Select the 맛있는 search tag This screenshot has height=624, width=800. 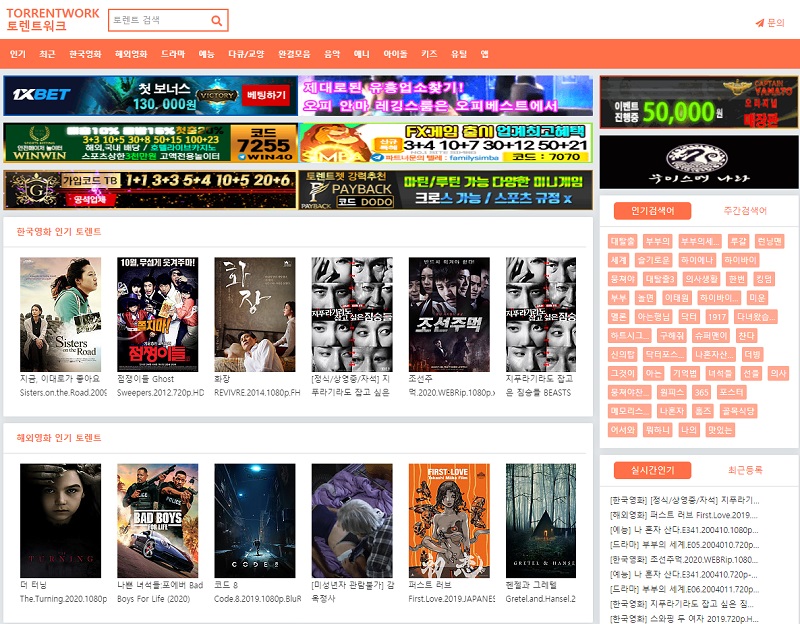(x=720, y=430)
